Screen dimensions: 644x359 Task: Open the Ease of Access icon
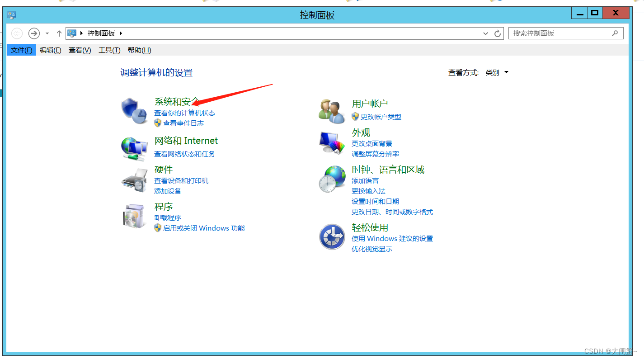coord(332,236)
